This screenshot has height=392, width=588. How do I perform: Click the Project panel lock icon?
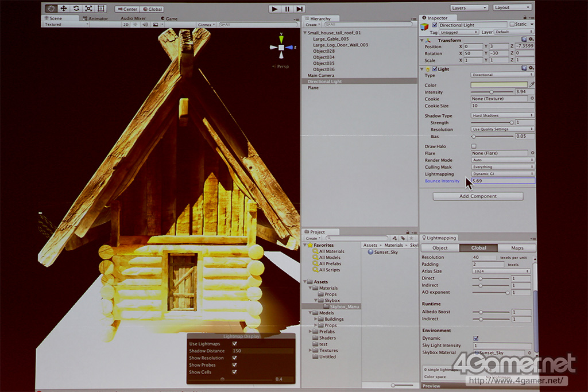pos(408,232)
